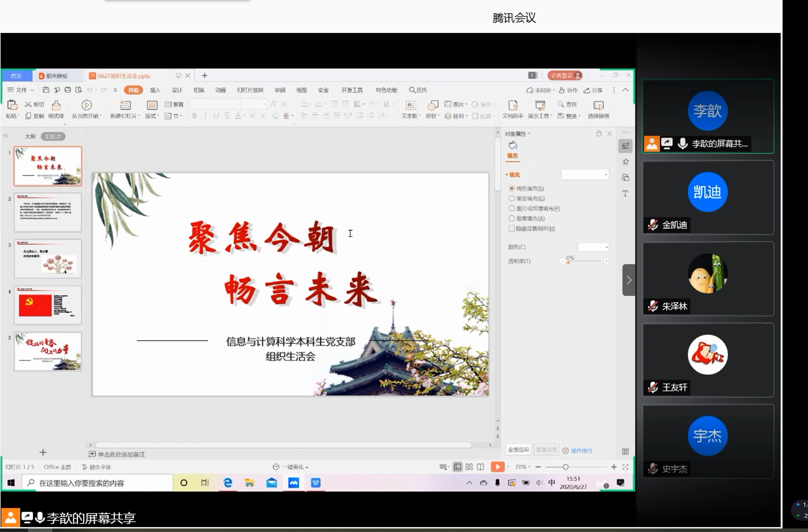
Task: Select the 格式刷 format painter tool
Action: (56, 105)
